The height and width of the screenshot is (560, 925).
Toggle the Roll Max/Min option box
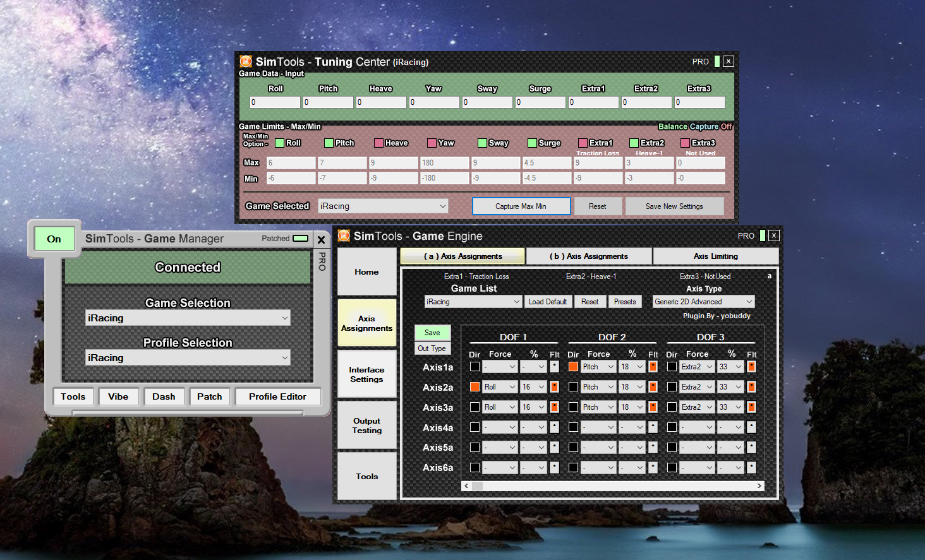pos(279,143)
